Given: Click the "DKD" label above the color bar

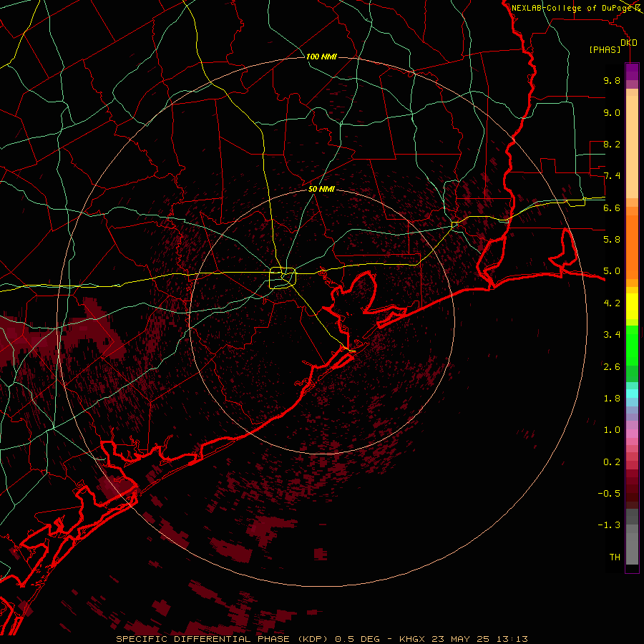Looking at the screenshot, I should (x=629, y=43).
